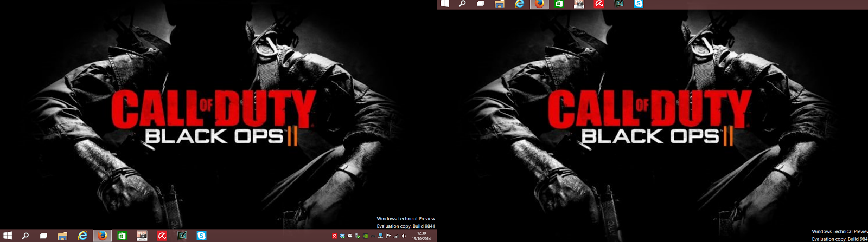Click the wireless signal bars tray icon
This screenshot has height=242, width=868.
[396, 236]
